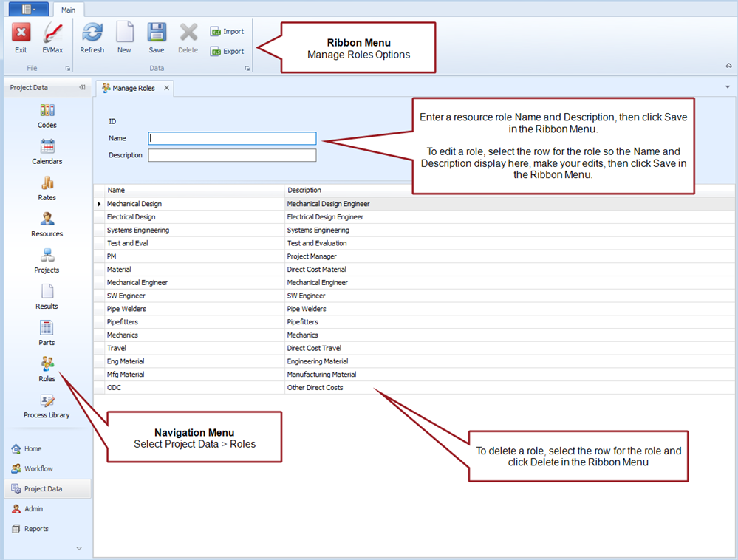Click the Description input field
This screenshot has width=738, height=560.
pos(232,155)
